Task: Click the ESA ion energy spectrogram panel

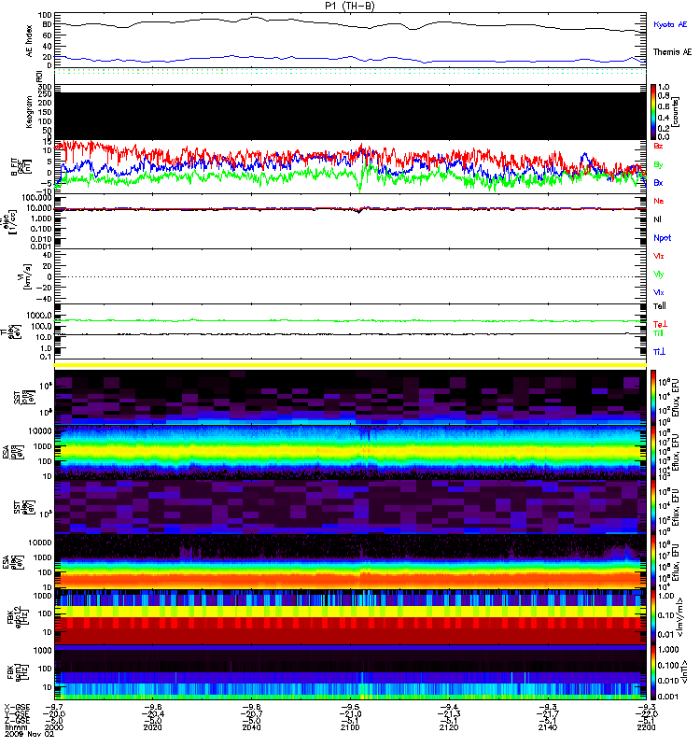Action: tap(350, 452)
